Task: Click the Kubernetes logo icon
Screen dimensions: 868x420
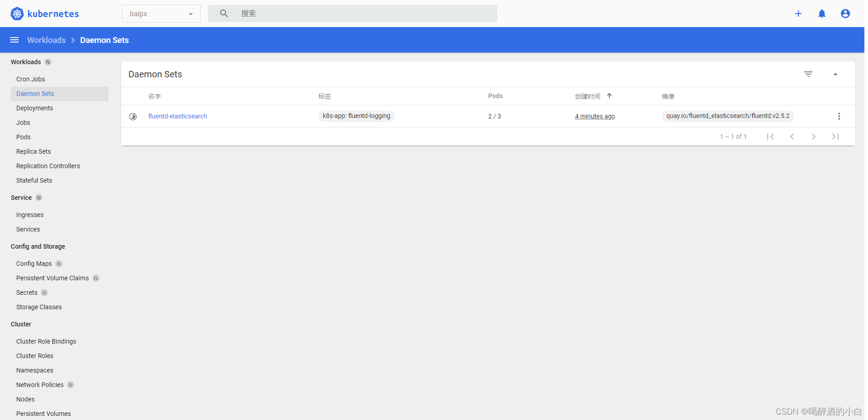Action: (17, 14)
